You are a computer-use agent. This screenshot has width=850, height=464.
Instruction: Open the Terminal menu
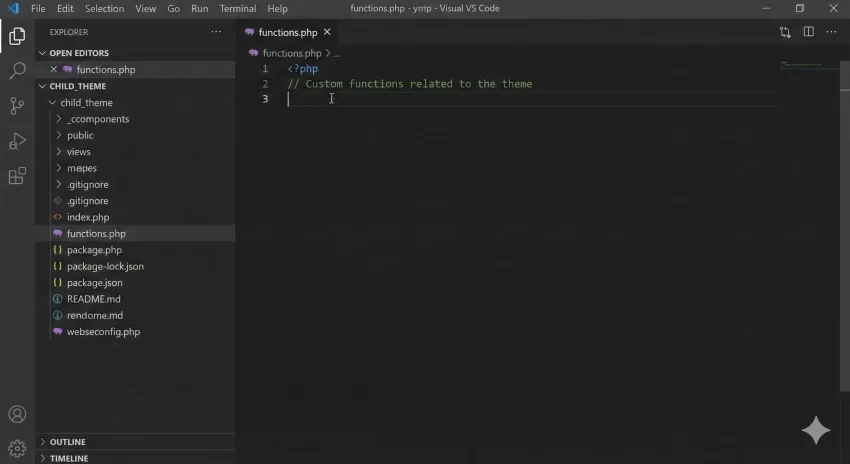pyautogui.click(x=238, y=9)
